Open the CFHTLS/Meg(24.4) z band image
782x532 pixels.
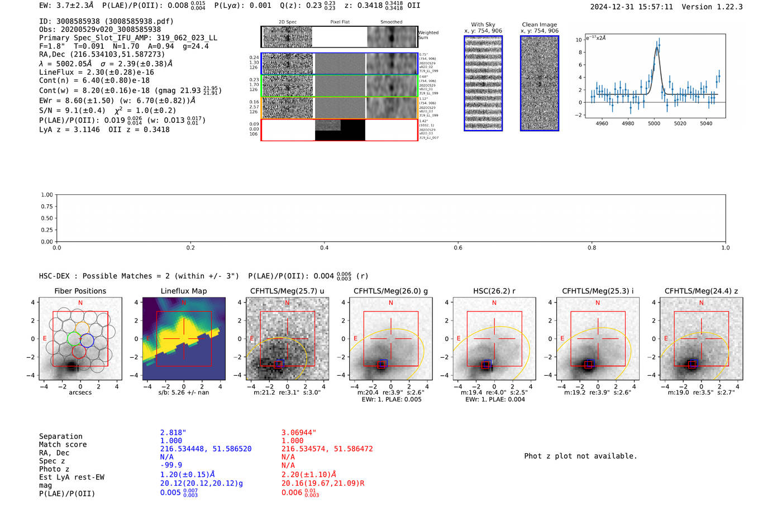[x=701, y=338]
